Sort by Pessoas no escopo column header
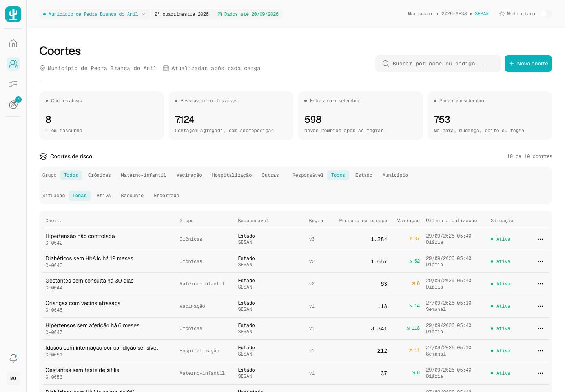This screenshot has height=392, width=565. click(x=363, y=221)
